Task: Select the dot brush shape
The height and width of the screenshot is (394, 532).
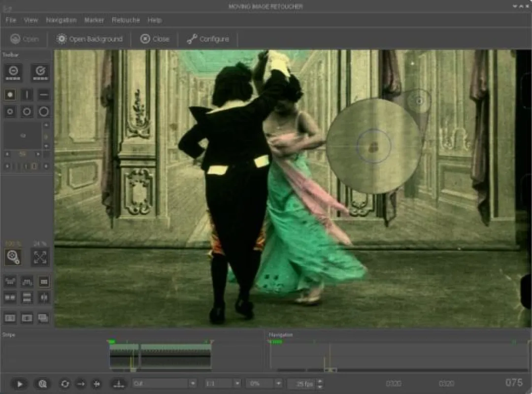Action: (x=10, y=95)
